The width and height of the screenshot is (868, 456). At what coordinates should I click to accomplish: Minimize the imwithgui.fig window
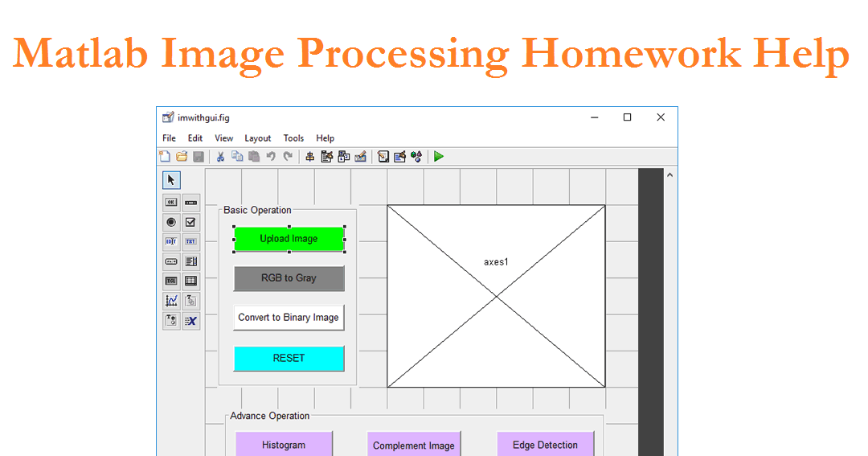pyautogui.click(x=595, y=117)
